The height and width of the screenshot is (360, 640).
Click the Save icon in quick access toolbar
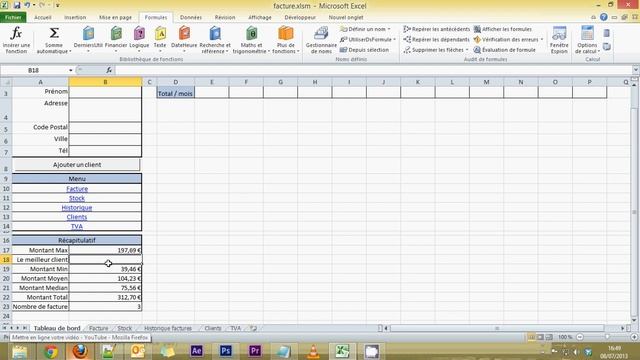tap(17, 5)
